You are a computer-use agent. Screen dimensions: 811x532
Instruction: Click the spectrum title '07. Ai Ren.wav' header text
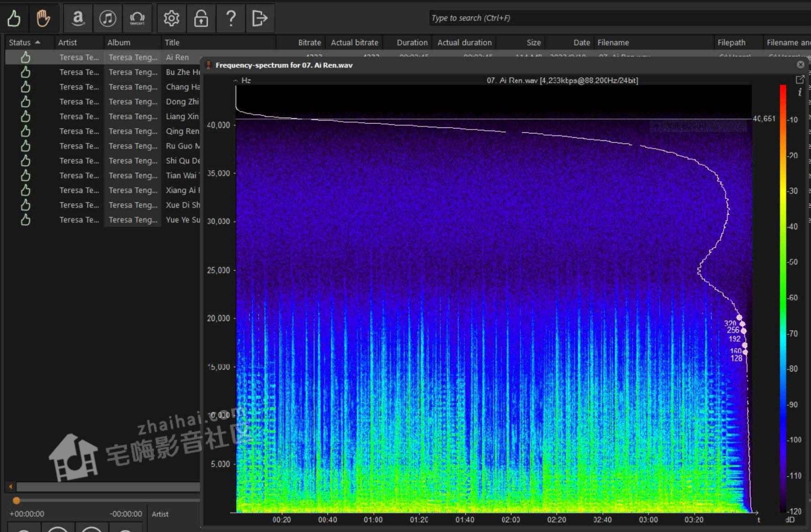562,80
